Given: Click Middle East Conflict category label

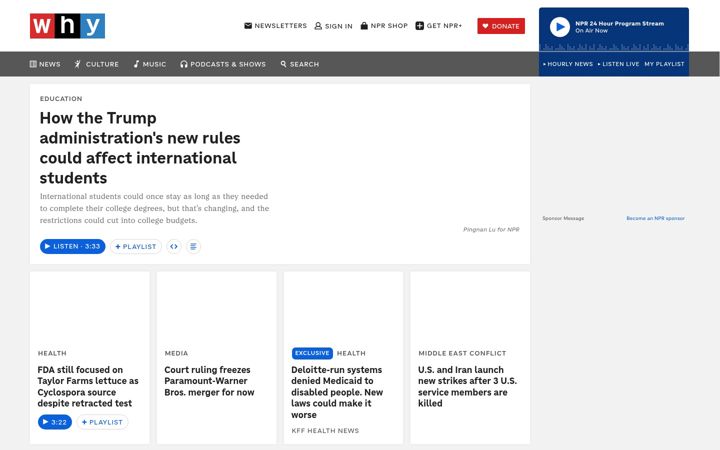Looking at the screenshot, I should (x=462, y=353).
